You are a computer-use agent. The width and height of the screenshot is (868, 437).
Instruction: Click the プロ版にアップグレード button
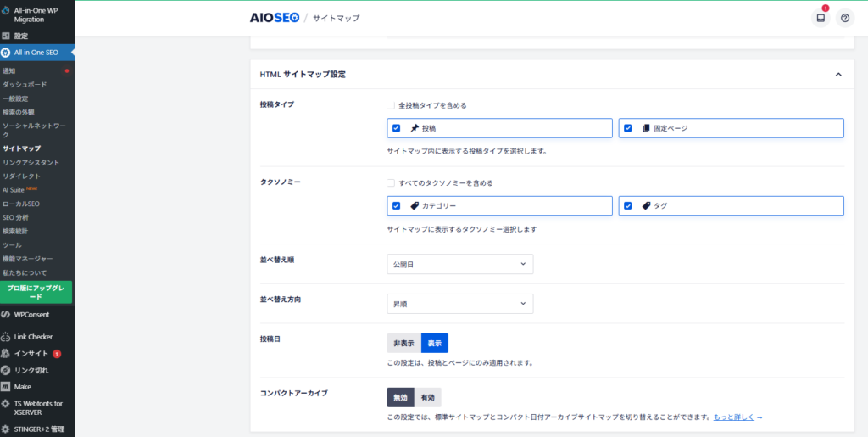pos(36,292)
